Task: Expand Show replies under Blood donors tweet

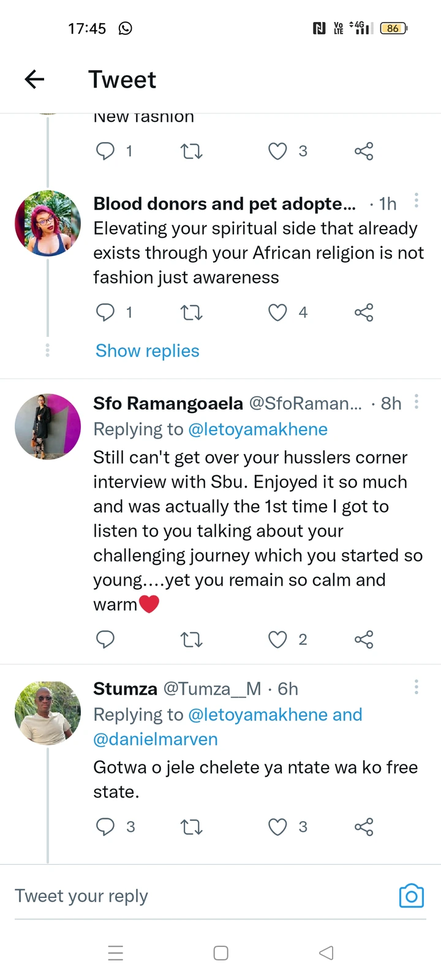Action: coord(148,350)
